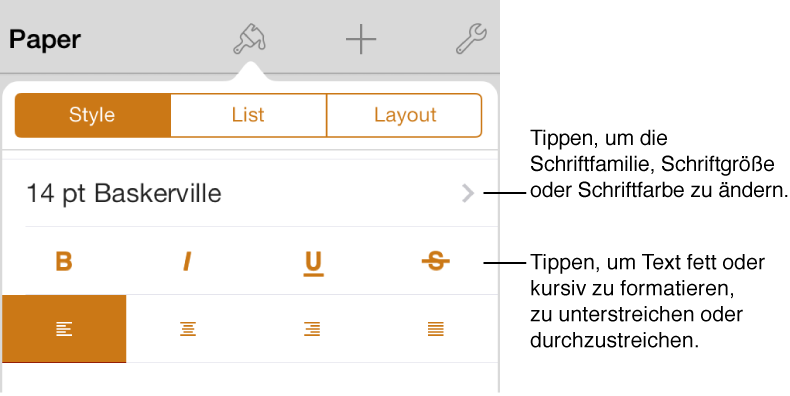The image size is (790, 396).
Task: Tap the plus Insert icon
Action: click(361, 39)
